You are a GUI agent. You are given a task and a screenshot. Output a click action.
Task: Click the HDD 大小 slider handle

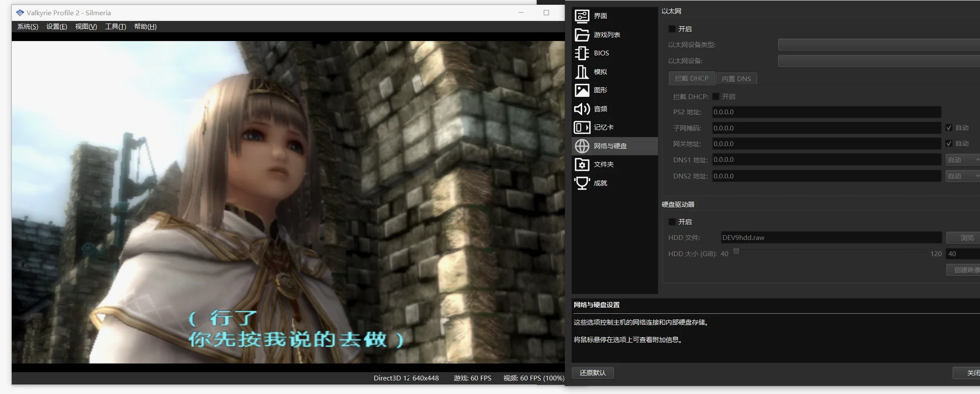coord(736,252)
